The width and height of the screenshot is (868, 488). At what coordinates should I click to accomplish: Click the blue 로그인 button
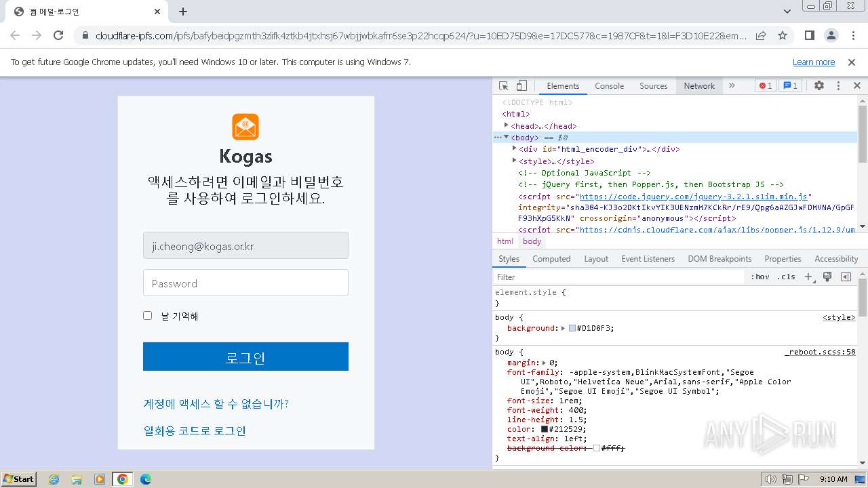point(245,357)
